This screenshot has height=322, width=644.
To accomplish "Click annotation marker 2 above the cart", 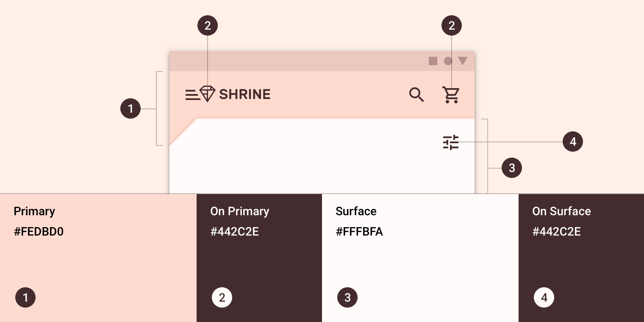I will click(452, 26).
